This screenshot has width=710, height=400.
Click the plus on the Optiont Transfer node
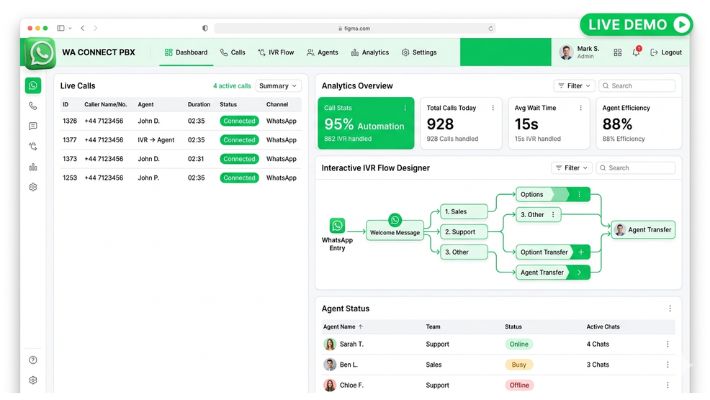(x=581, y=252)
